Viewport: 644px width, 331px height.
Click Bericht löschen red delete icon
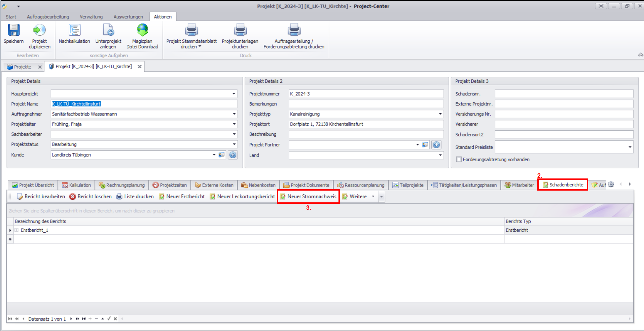[72, 197]
